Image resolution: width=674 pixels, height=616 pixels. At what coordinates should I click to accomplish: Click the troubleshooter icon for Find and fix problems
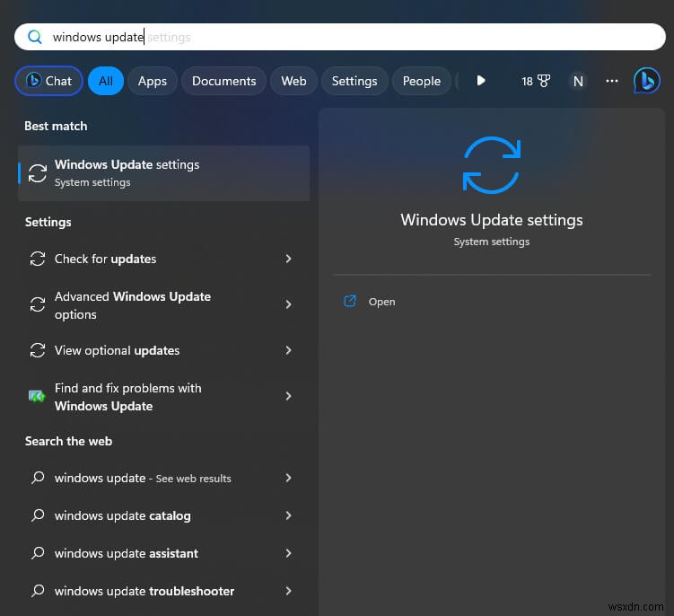pos(37,396)
